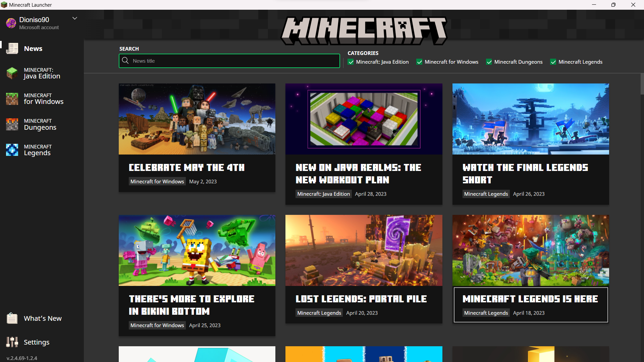Click the Minecraft Dungeons sidebar icon

12,124
